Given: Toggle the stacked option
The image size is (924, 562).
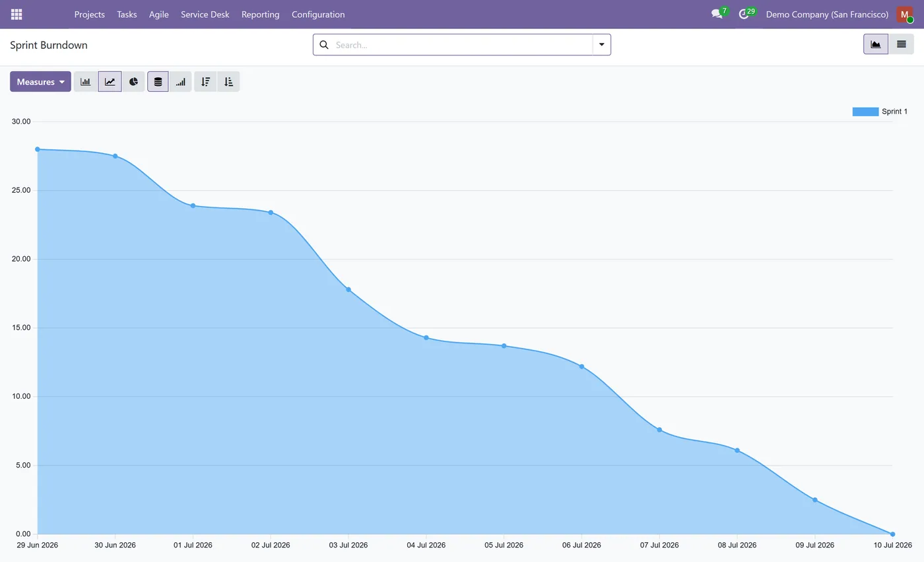Looking at the screenshot, I should coord(158,82).
